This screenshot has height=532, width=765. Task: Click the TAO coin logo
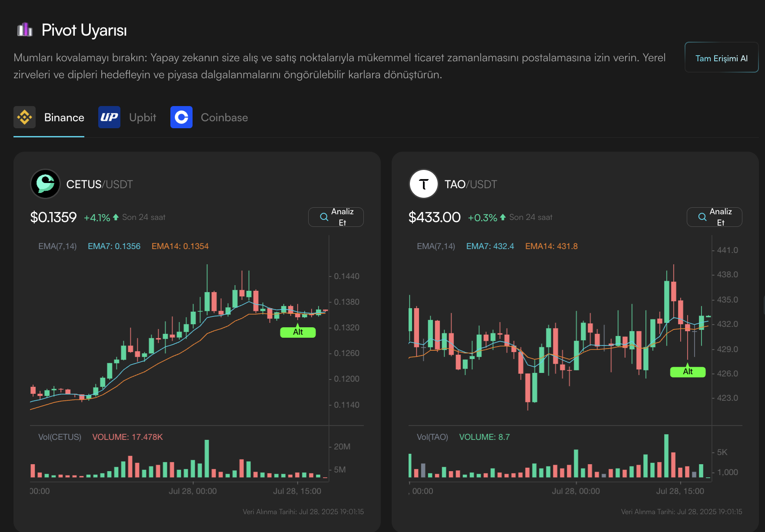coord(424,184)
